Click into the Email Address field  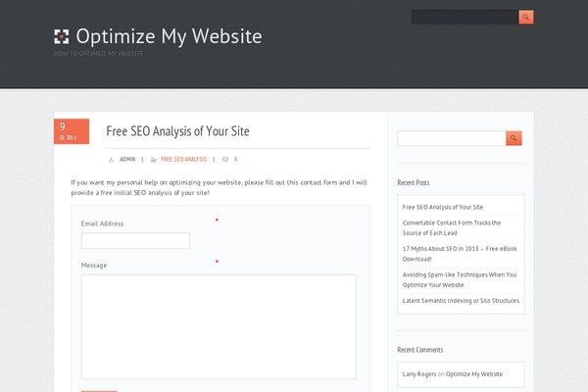(x=135, y=241)
